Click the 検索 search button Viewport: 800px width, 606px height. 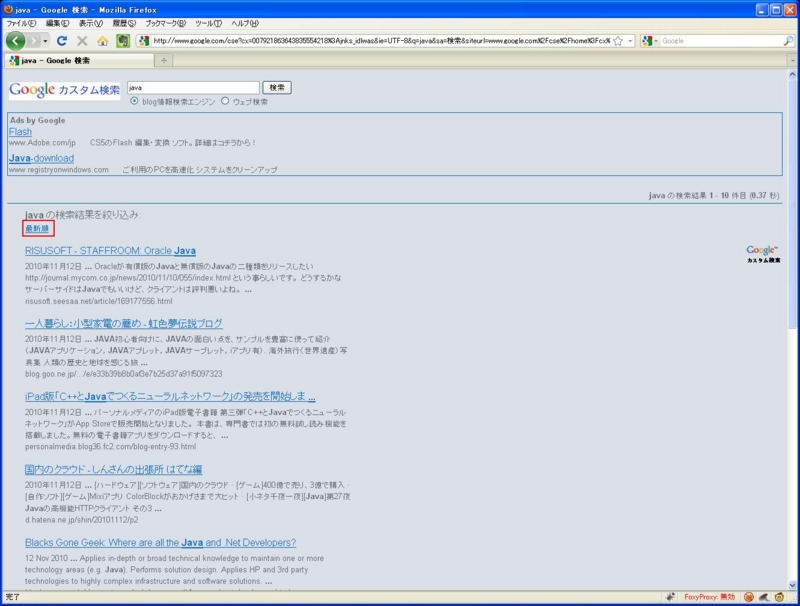coord(277,88)
